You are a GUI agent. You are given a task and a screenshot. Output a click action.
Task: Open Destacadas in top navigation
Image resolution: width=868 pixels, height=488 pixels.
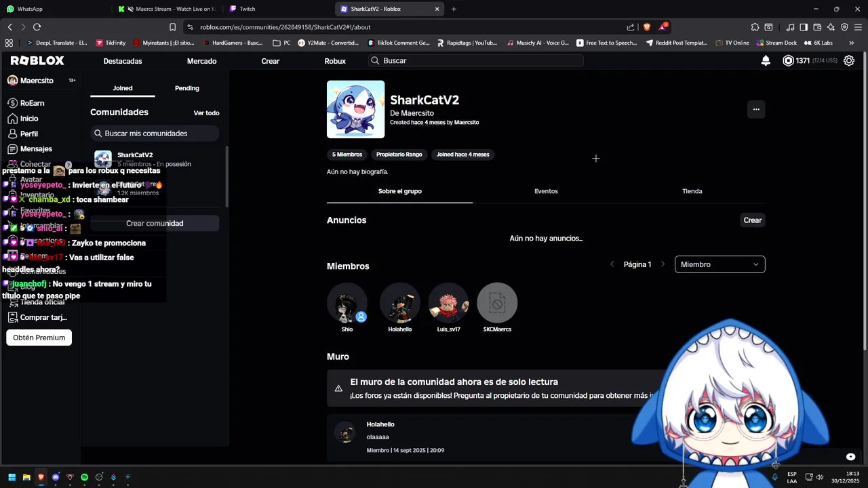click(x=123, y=61)
